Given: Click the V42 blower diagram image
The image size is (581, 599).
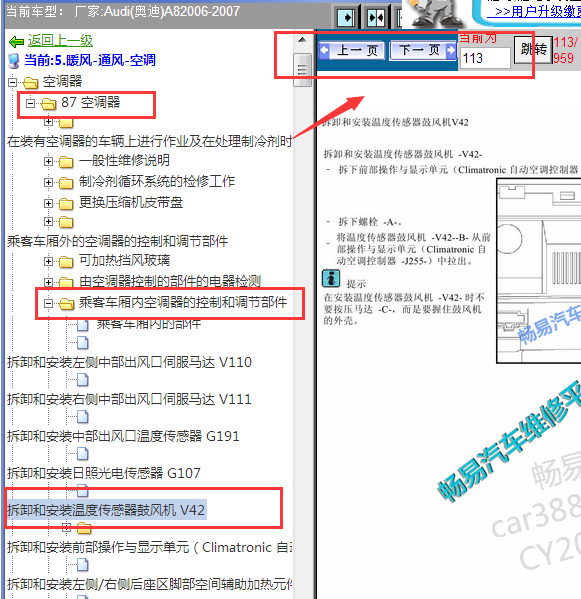Looking at the screenshot, I should 539,270.
